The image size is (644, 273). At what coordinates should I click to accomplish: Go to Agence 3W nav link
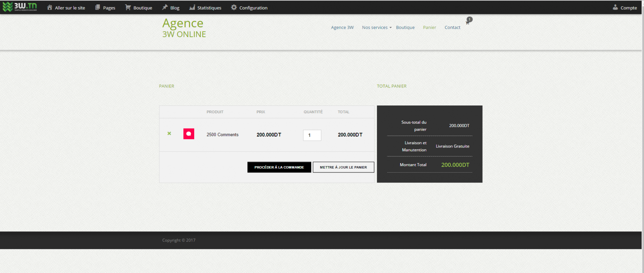click(342, 27)
